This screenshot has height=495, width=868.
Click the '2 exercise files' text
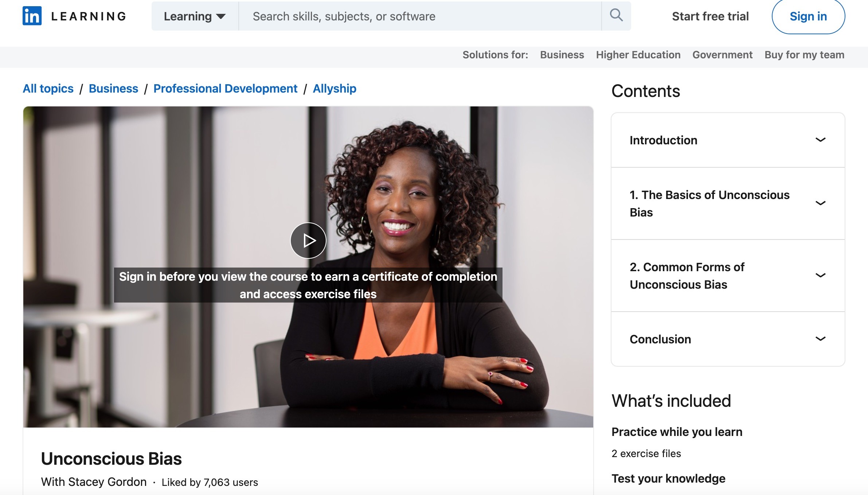[x=646, y=453]
